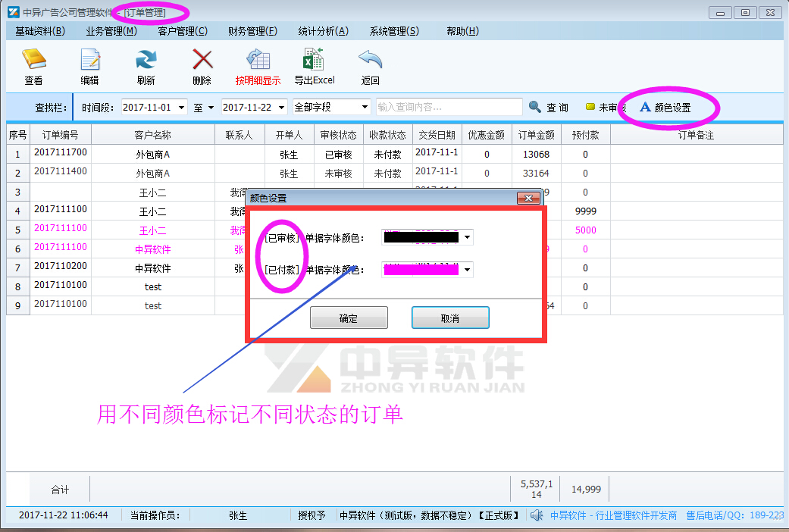Open the 业务管理(M) menu
The height and width of the screenshot is (532, 789).
coord(111,31)
